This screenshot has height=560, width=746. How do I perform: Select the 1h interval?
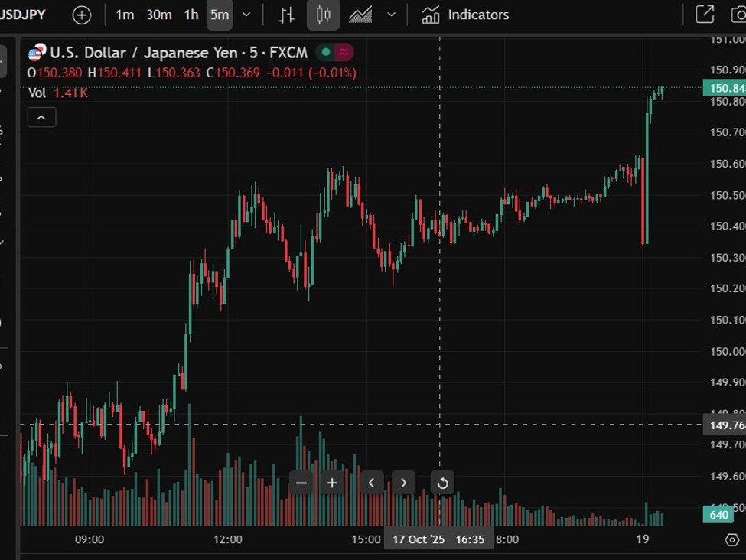click(x=191, y=15)
